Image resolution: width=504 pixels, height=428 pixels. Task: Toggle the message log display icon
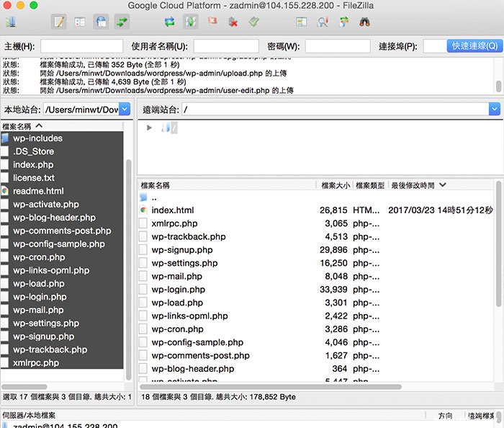pyautogui.click(x=59, y=22)
